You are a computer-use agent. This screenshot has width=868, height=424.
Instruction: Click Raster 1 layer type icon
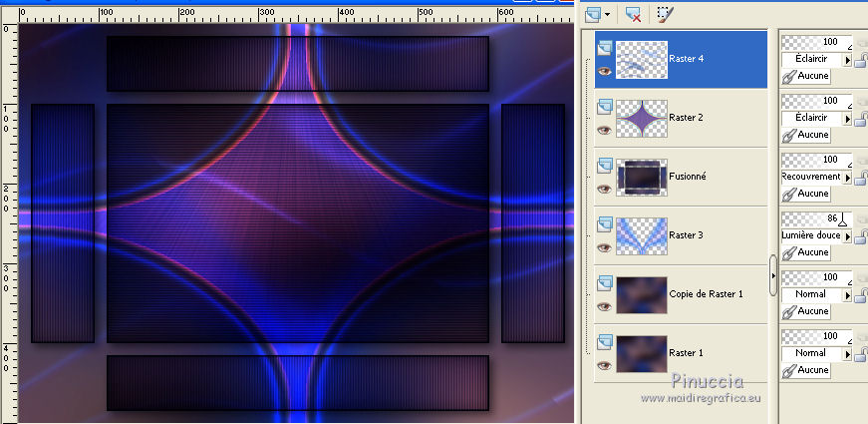pos(605,342)
